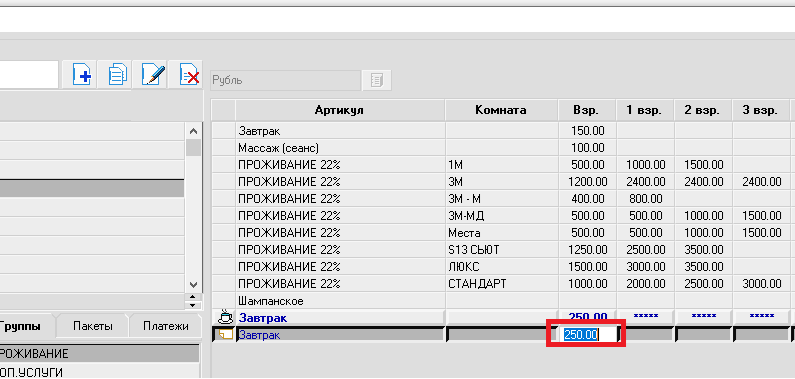Click the 1 взр. column header
The width and height of the screenshot is (795, 379).
(644, 110)
